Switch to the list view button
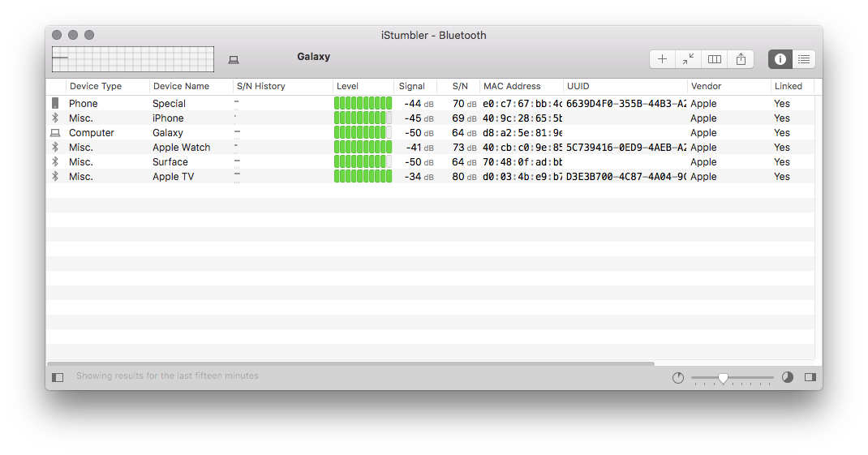Viewport: 868px width, 455px height. click(x=804, y=59)
